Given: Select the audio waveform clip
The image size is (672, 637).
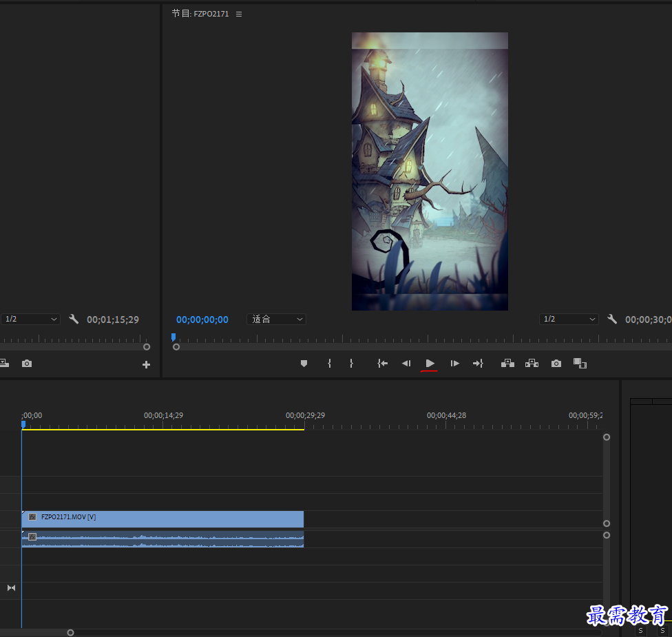Looking at the screenshot, I should point(162,539).
